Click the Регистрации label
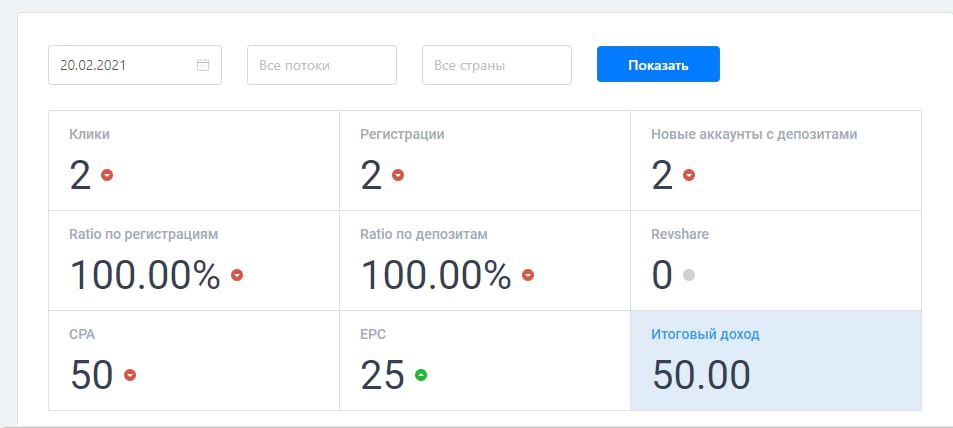953x428 pixels. [402, 134]
